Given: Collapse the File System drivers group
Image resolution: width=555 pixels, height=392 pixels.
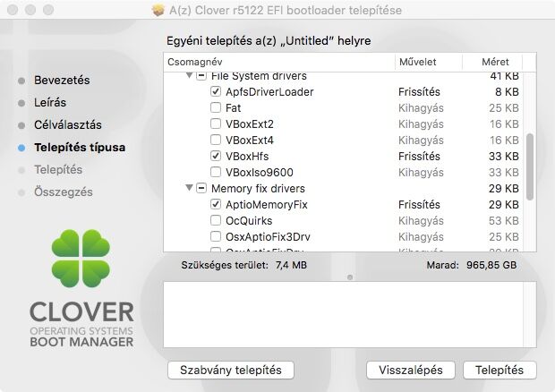Looking at the screenshot, I should (x=190, y=75).
